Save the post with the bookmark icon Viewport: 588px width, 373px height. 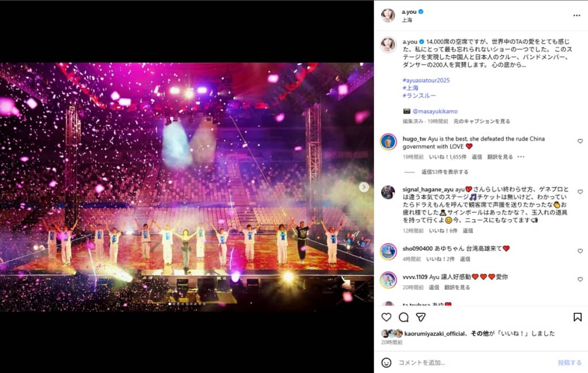point(578,317)
